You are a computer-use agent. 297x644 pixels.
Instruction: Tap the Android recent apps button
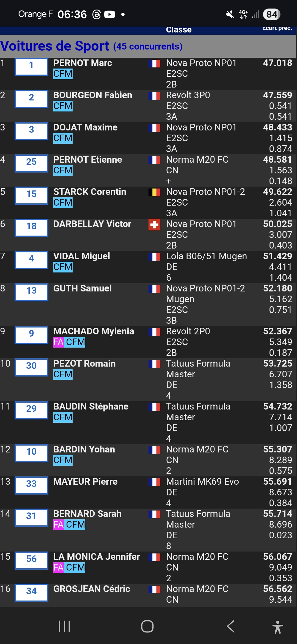64,627
